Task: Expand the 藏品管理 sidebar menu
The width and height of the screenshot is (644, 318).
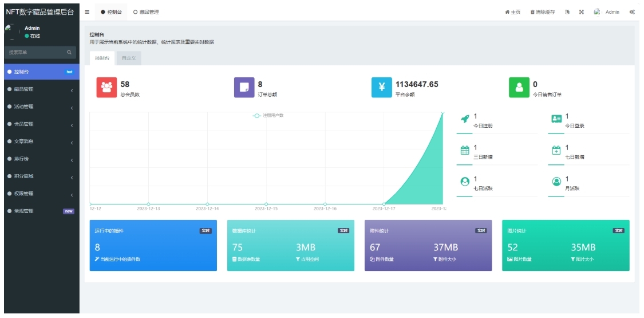Action: tap(39, 89)
